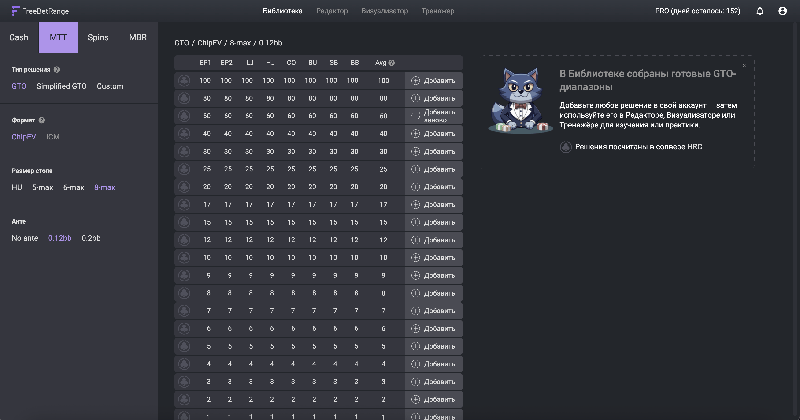Switch to the Cash tab

pos(19,37)
